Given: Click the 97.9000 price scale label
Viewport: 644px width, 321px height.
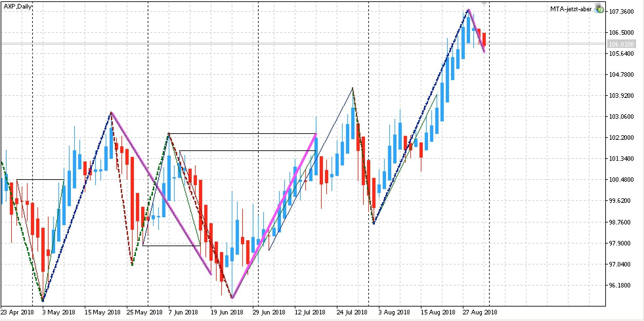Looking at the screenshot, I should click(x=620, y=243).
